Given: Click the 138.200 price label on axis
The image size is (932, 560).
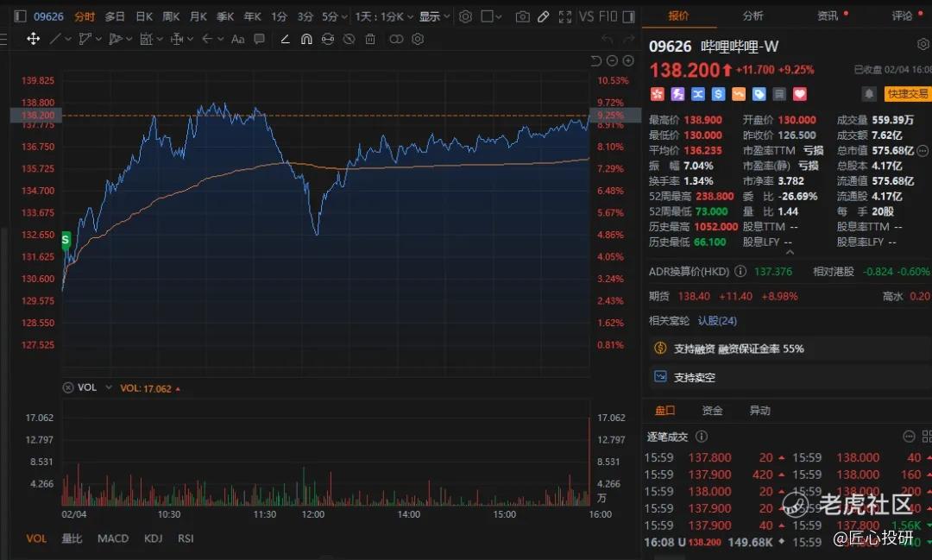Looking at the screenshot, I should click(38, 116).
